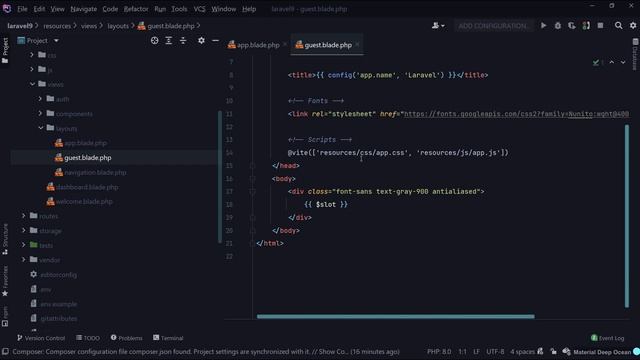
Task: Close the app.blade.php tab
Action: [285, 44]
